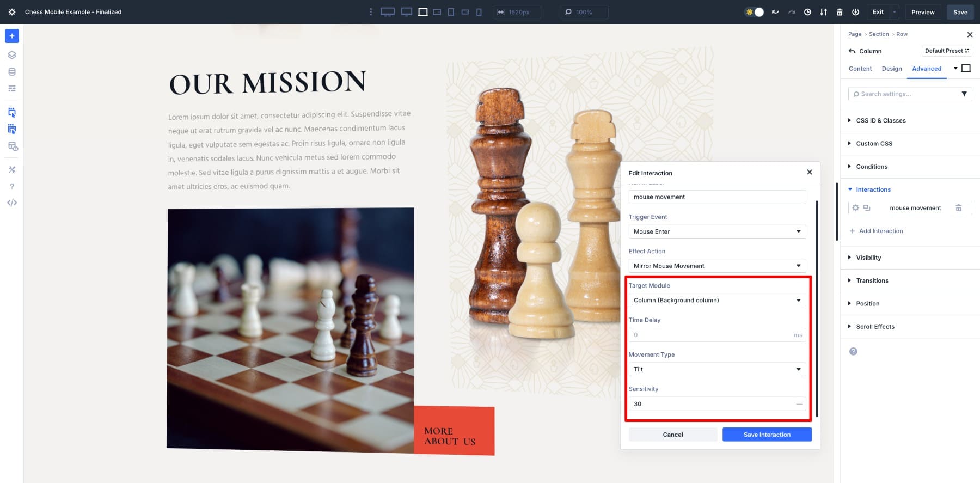Open mouse movement interaction gear settings
The width and height of the screenshot is (980, 483).
pos(855,208)
